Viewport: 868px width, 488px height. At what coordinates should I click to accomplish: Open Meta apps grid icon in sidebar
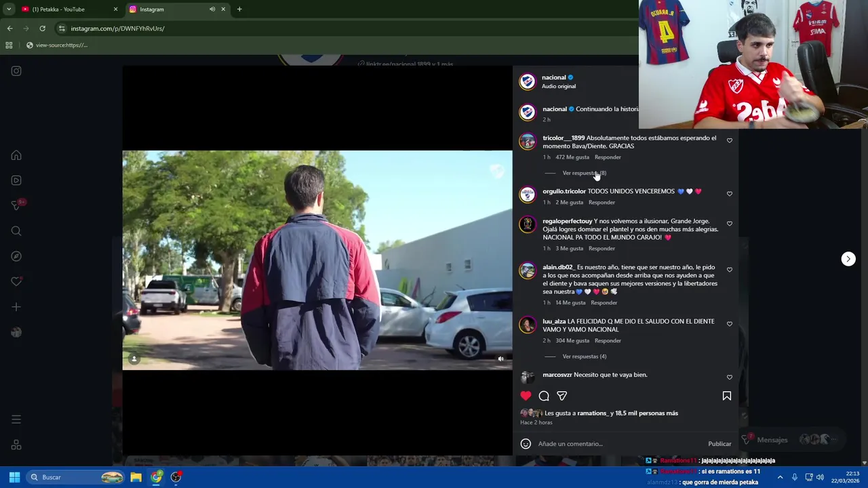click(x=16, y=445)
